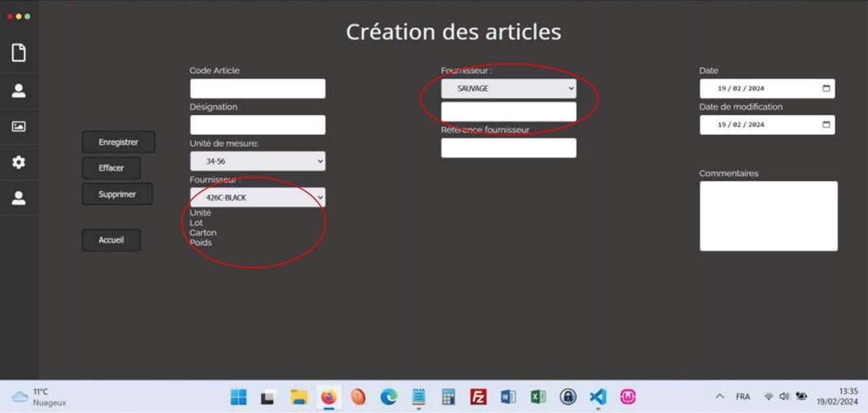The width and height of the screenshot is (868, 413).
Task: Launch Microsoft Edge from the taskbar
Action: (389, 397)
